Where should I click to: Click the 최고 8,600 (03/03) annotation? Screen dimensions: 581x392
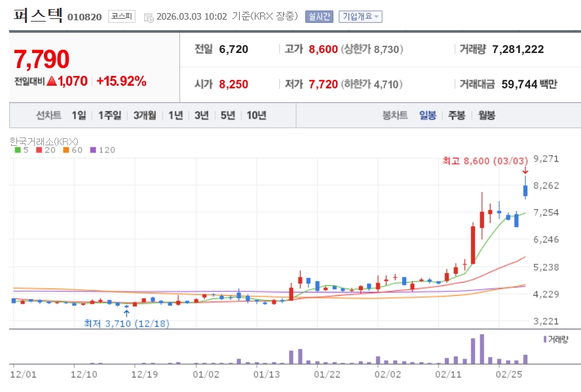(485, 161)
